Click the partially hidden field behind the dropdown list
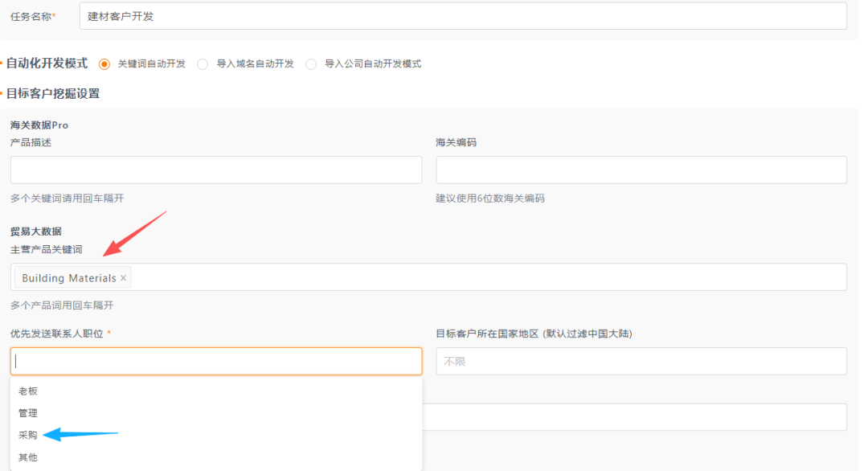Viewport: 868px width, 471px height. [x=634, y=417]
